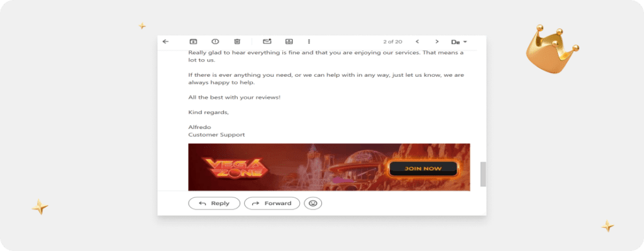Delete this email with the trash icon
The height and width of the screenshot is (251, 644).
[x=237, y=42]
